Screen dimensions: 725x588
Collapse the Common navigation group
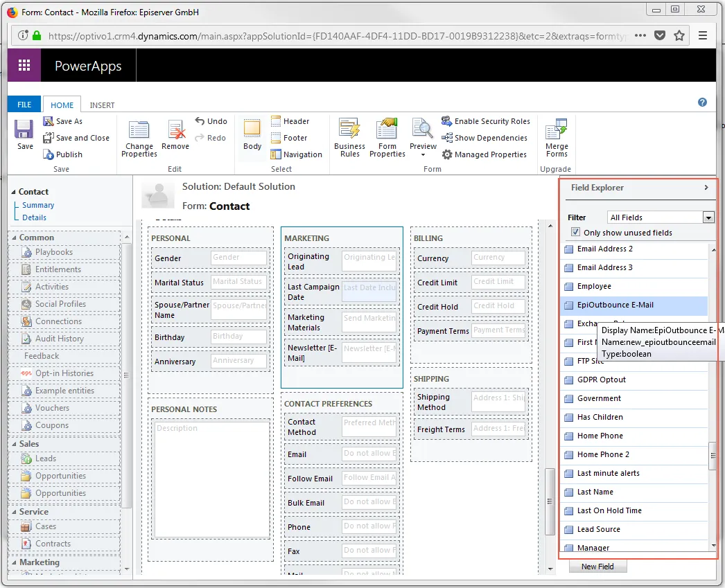click(14, 238)
